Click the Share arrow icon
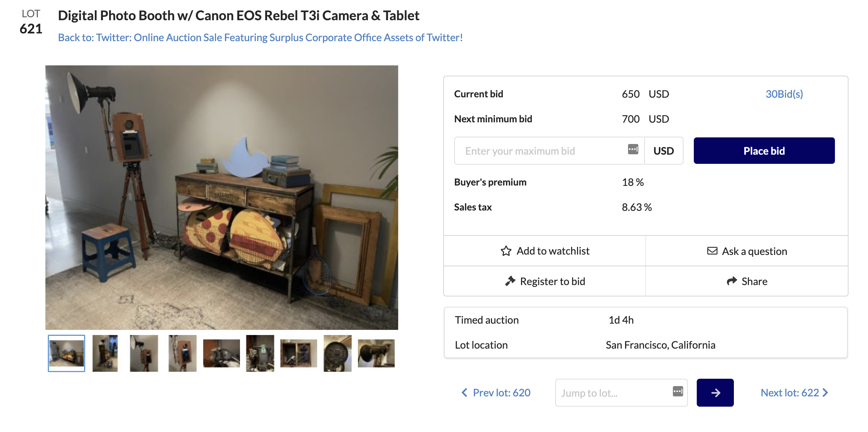 coord(732,281)
